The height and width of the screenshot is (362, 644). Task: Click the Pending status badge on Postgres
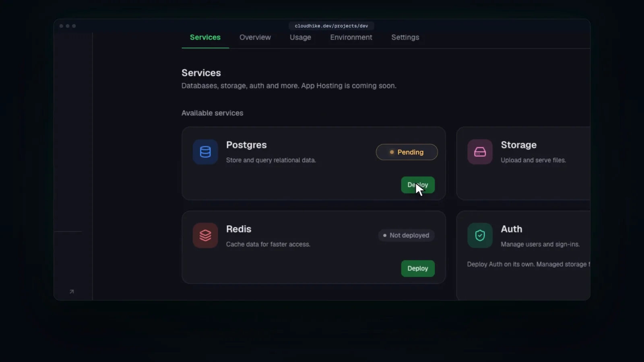coord(407,152)
